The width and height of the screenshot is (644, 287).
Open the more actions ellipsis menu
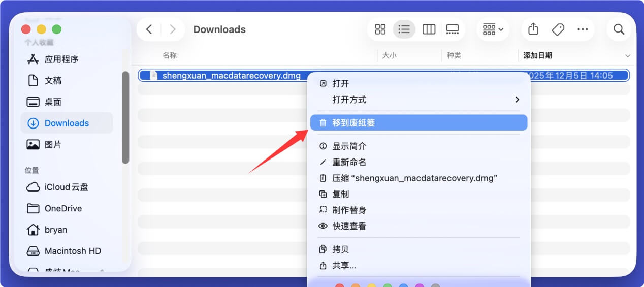tap(583, 29)
